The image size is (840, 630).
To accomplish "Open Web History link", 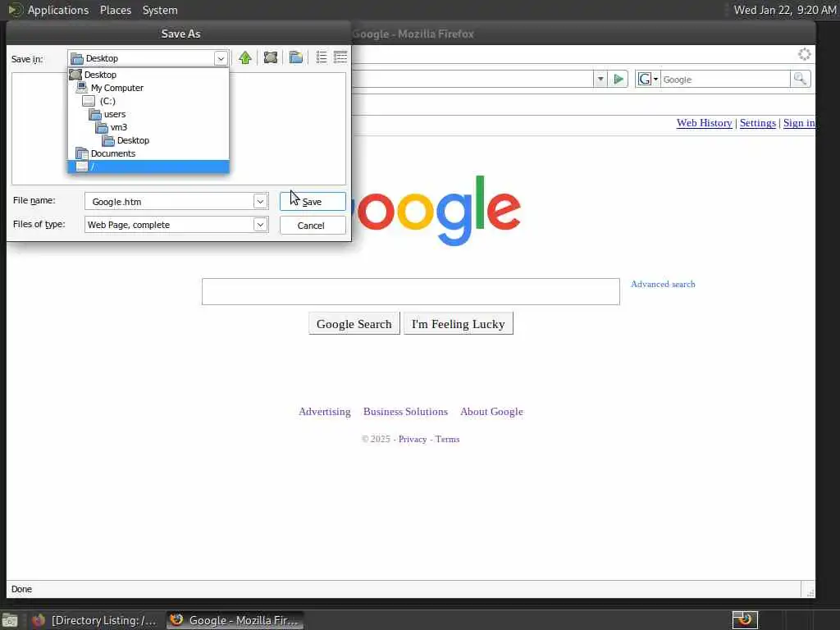I will (x=704, y=123).
